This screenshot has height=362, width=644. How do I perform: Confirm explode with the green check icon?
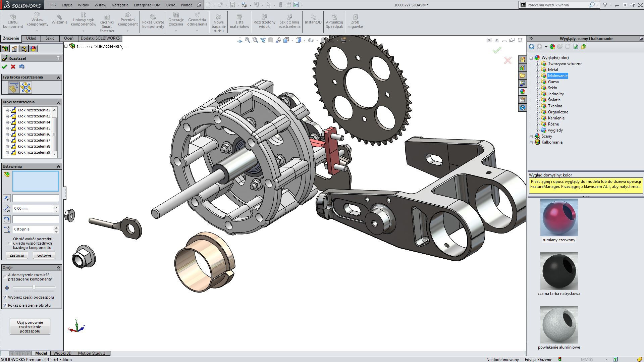(5, 67)
